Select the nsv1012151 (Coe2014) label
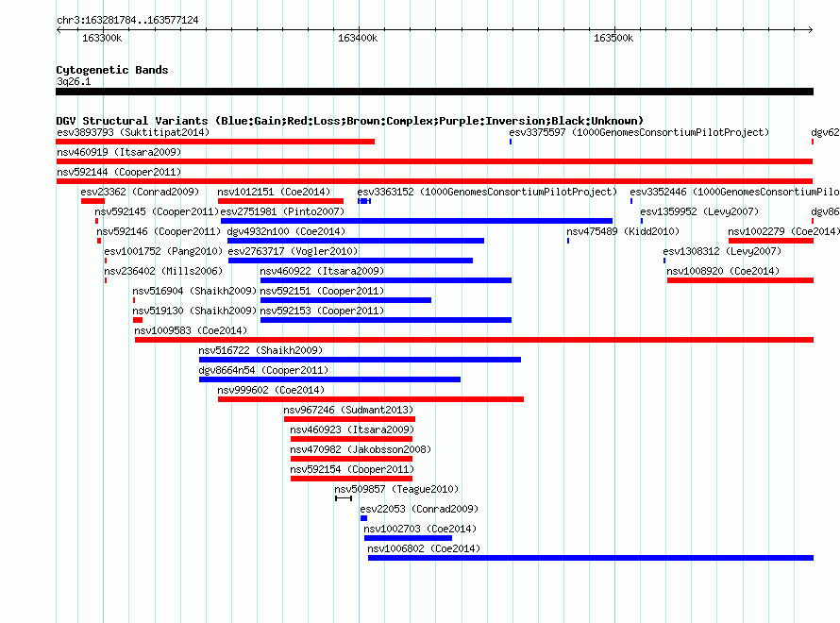 tap(274, 192)
